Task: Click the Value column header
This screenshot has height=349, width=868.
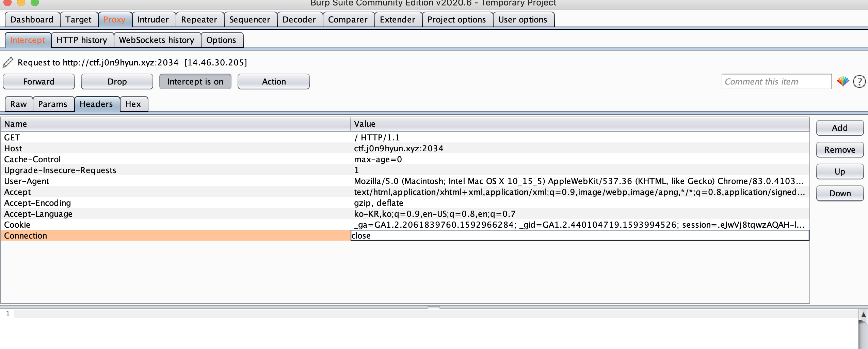Action: tap(580, 124)
